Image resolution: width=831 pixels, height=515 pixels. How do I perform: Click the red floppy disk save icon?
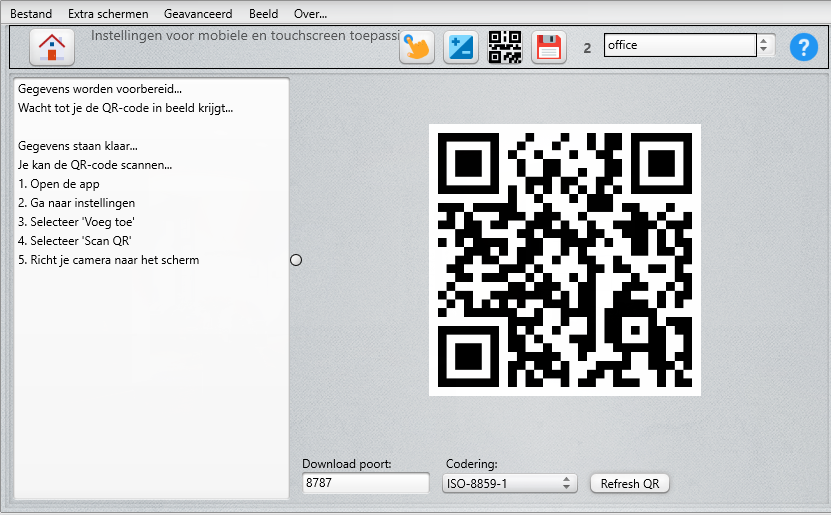[549, 47]
